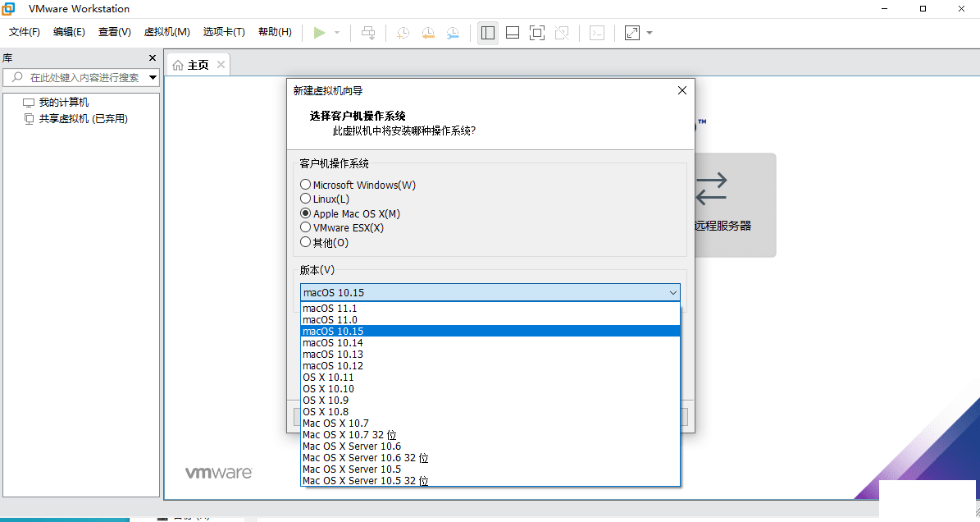Viewport: 980px width, 522px height.
Task: Choose macOS 10.14 from version list
Action: [490, 342]
